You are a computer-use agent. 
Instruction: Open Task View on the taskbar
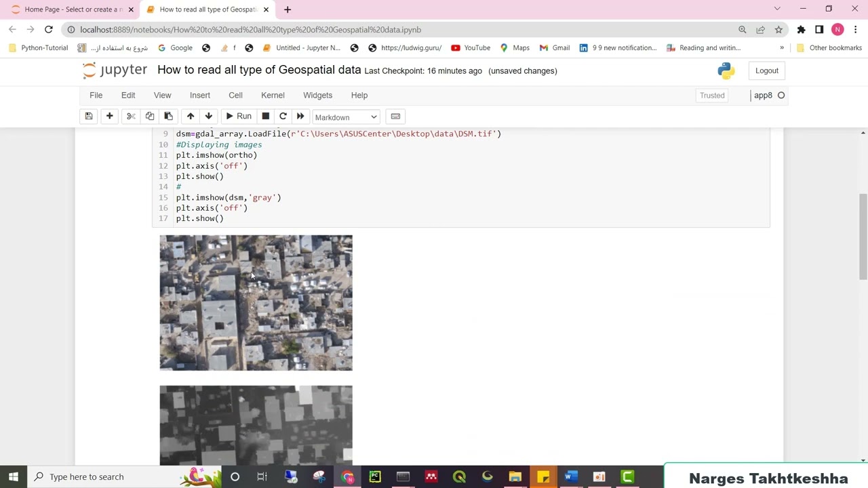(262, 476)
